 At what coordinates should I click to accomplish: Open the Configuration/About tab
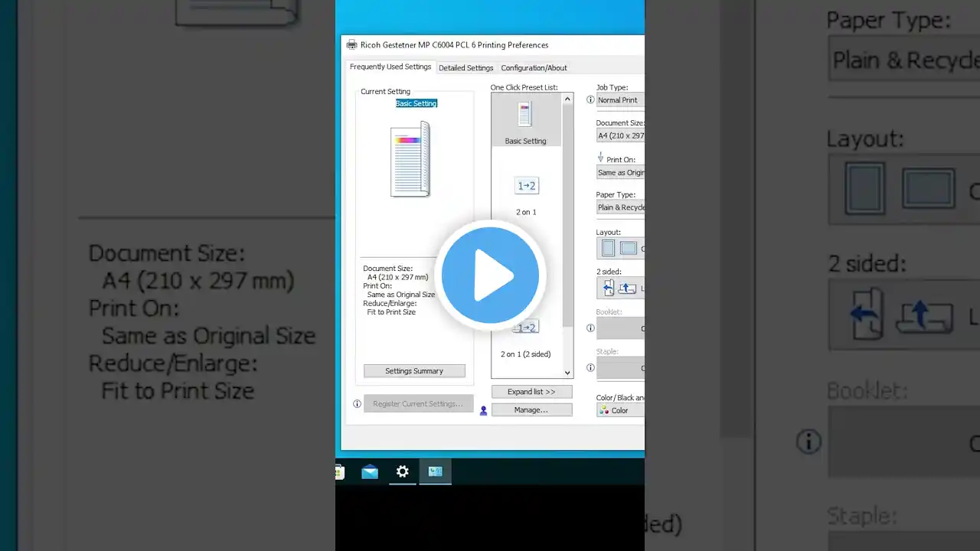534,68
